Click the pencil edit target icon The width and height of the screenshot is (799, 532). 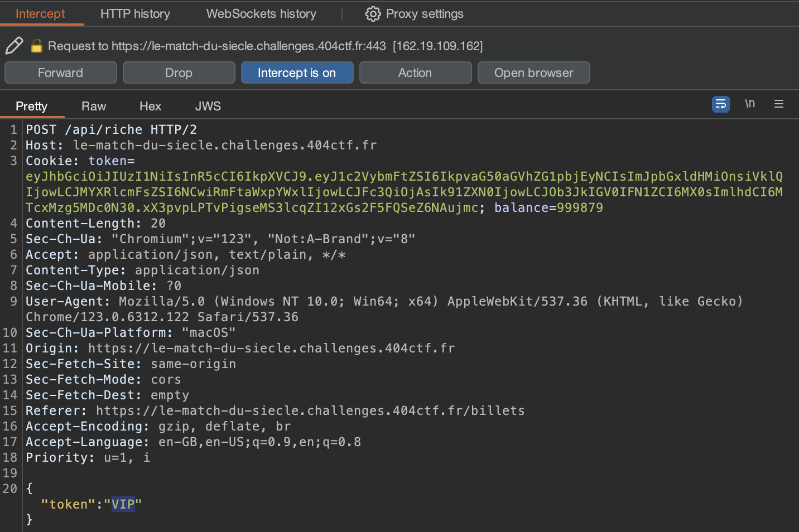[x=14, y=46]
